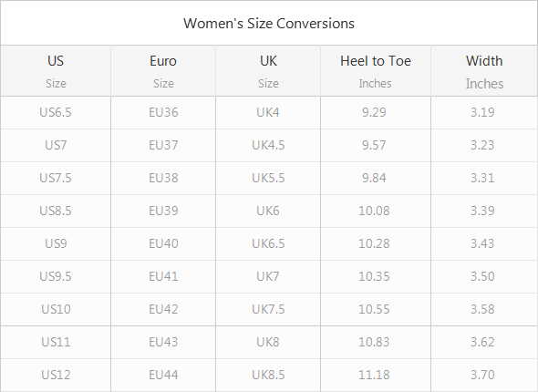Select the Width Inches column header
This screenshot has height=392, width=538.
point(484,71)
